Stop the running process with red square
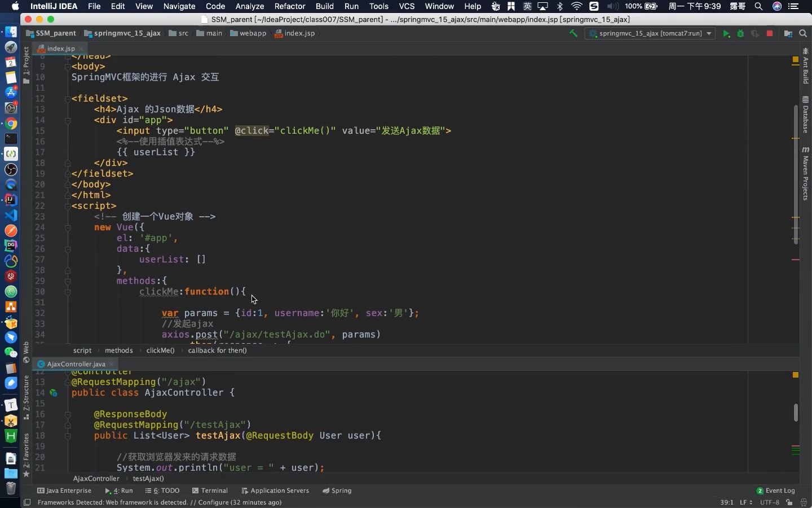812x508 pixels. 770,34
